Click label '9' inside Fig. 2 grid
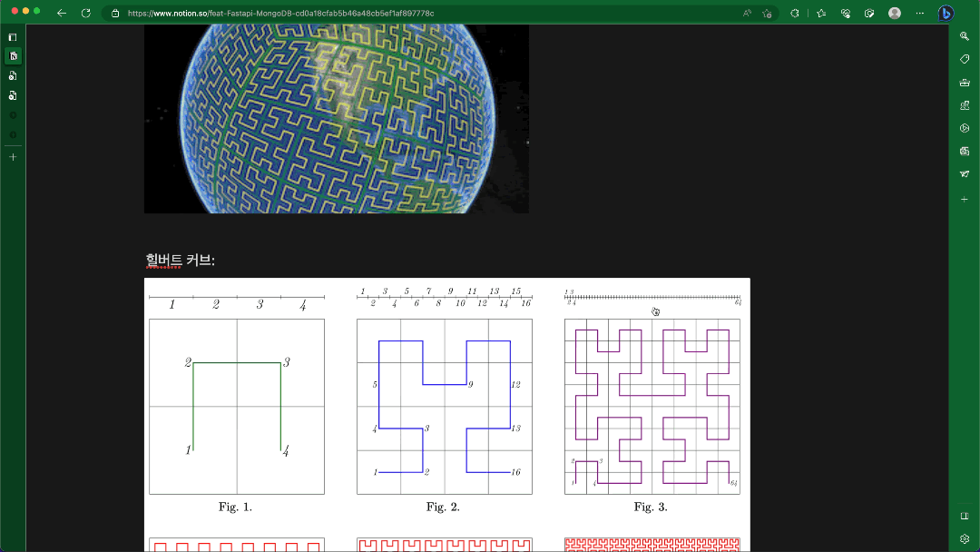Viewport: 980px width, 552px height. coord(471,384)
